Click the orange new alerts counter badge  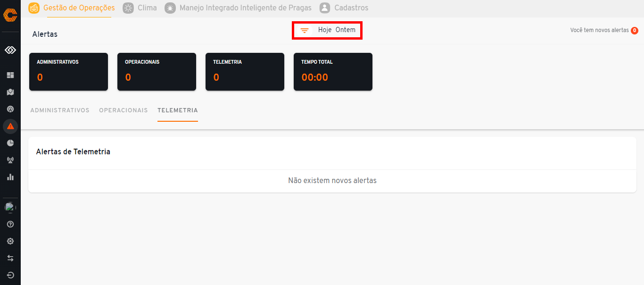635,31
